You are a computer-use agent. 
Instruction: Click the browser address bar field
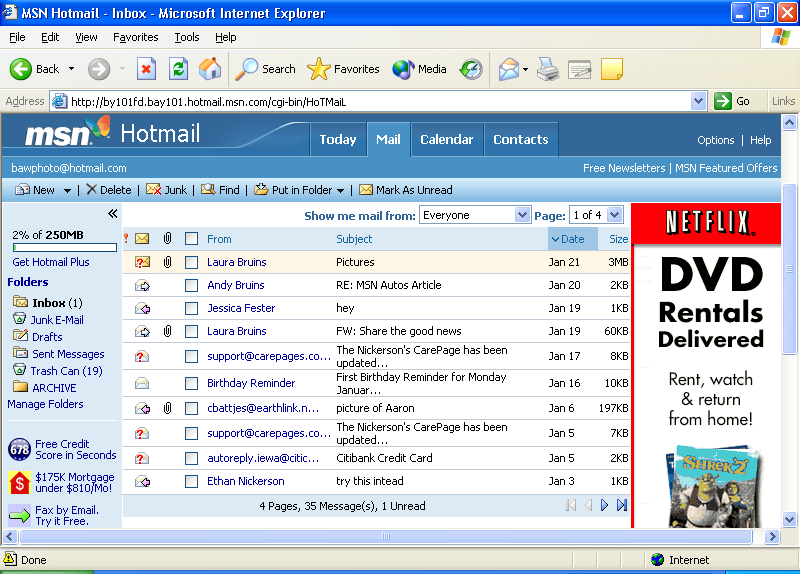[x=380, y=101]
